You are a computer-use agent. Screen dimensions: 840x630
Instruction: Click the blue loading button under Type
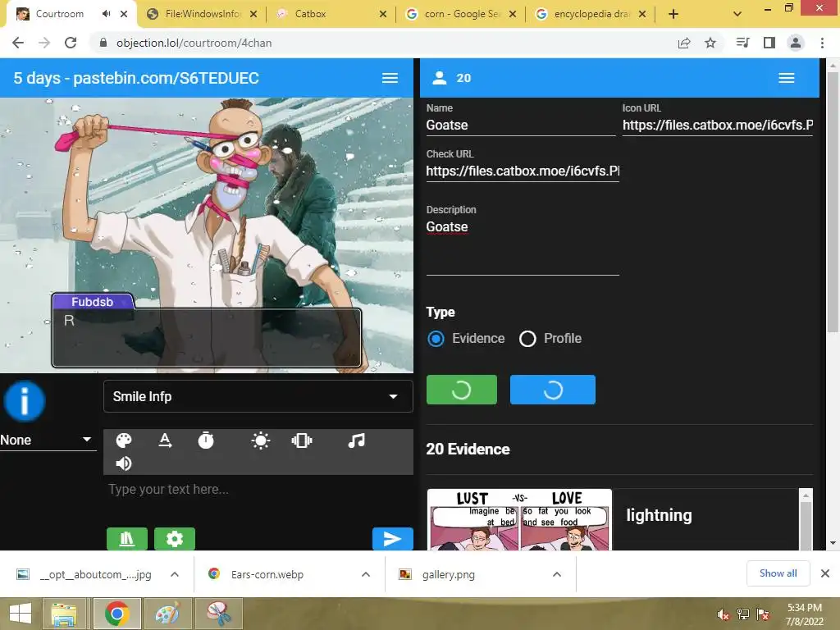coord(552,390)
